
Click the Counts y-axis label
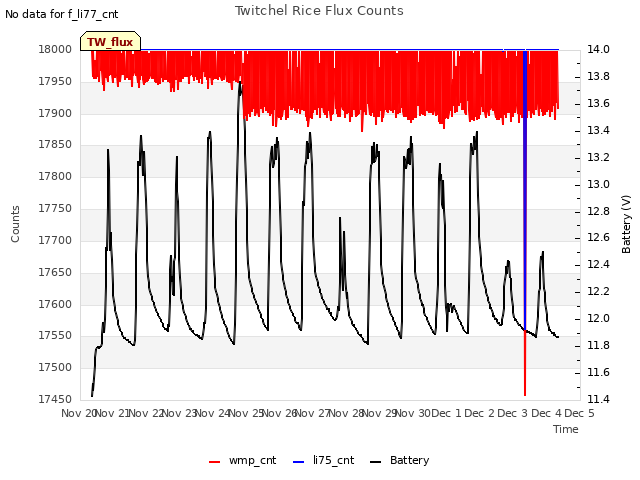15,224
